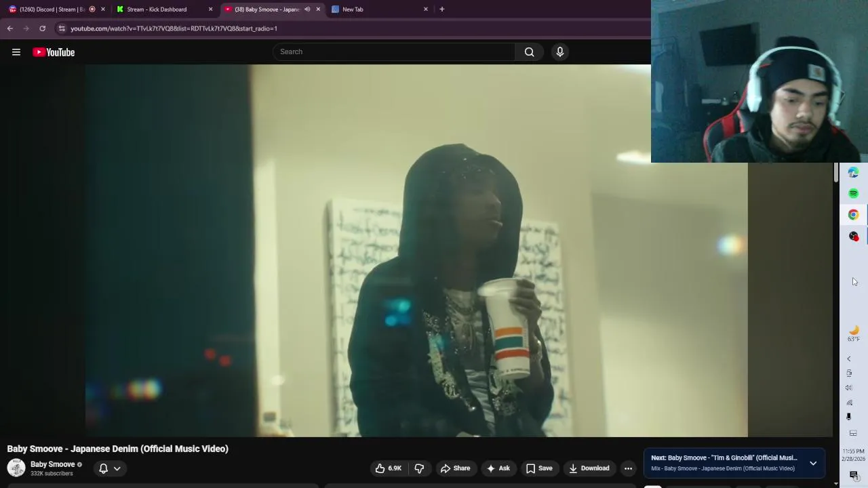Go forward in browser history

(x=26, y=28)
